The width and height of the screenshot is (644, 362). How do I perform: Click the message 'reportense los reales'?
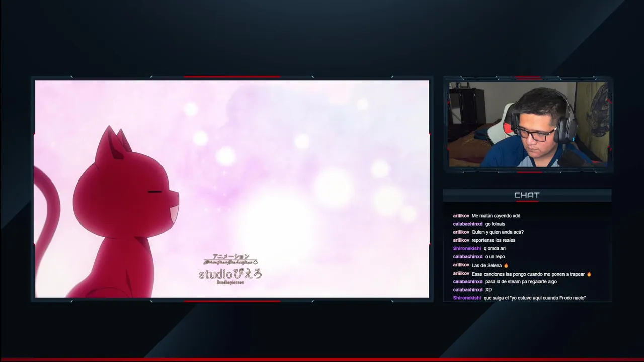(494, 240)
